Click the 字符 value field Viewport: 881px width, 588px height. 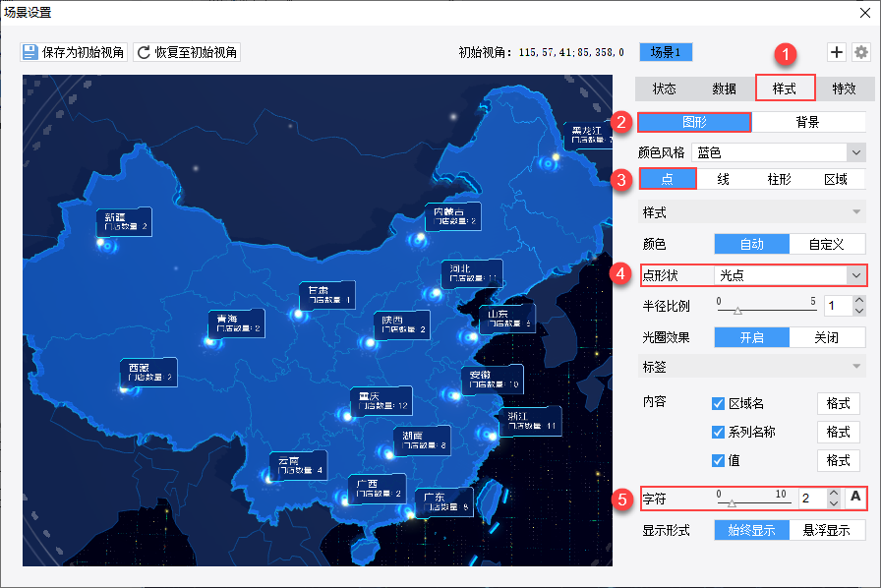pos(812,499)
